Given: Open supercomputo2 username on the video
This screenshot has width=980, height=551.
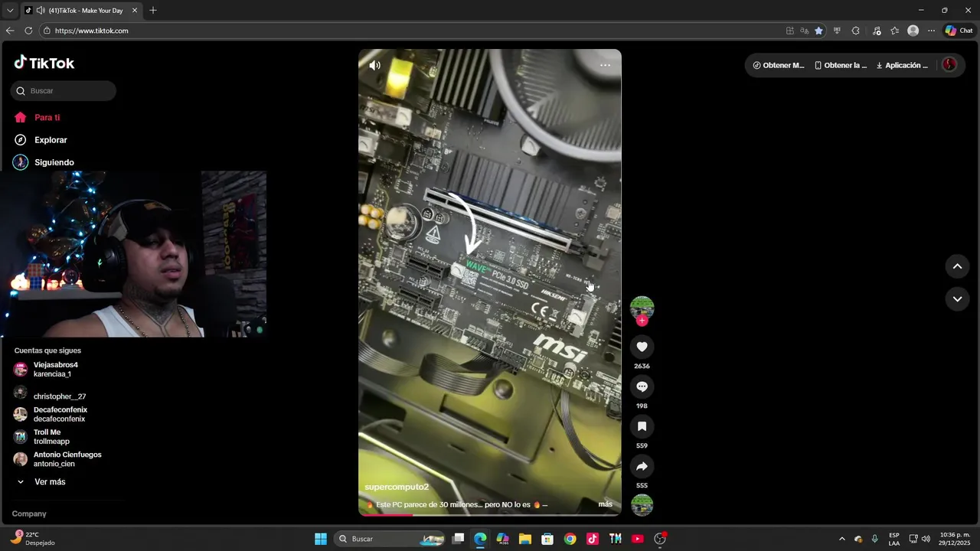Looking at the screenshot, I should coord(397,487).
